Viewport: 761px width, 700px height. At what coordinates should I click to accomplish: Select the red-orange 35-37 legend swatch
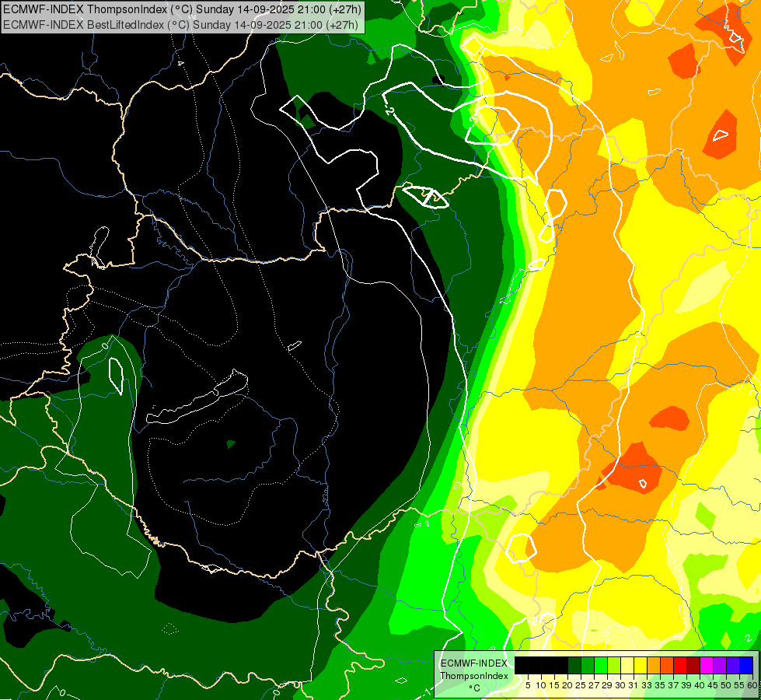pyautogui.click(x=667, y=665)
